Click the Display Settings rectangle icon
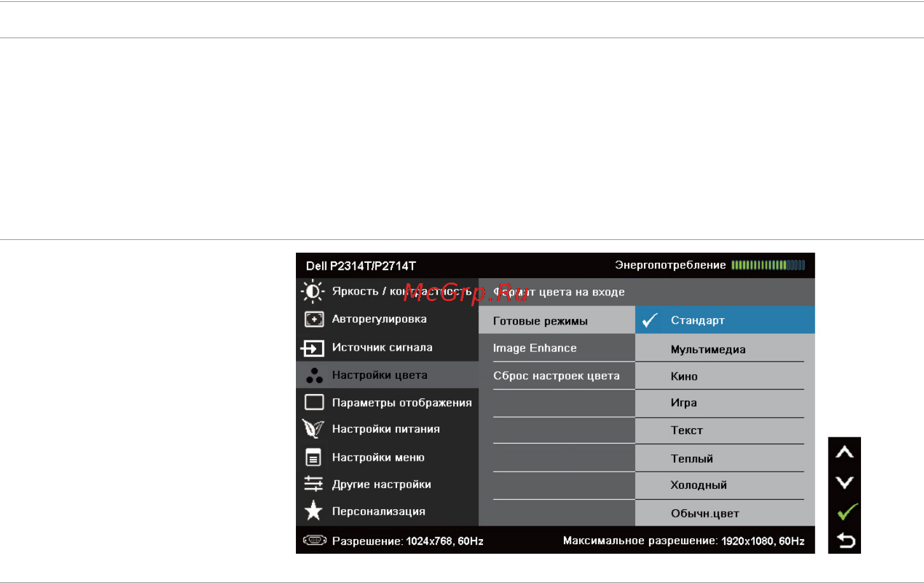This screenshot has height=583, width=924. [x=314, y=402]
